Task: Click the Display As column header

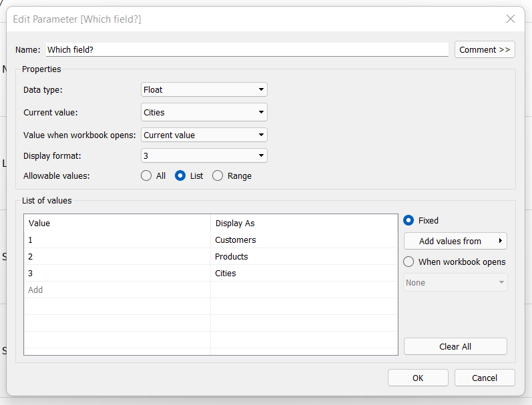Action: tap(304, 224)
